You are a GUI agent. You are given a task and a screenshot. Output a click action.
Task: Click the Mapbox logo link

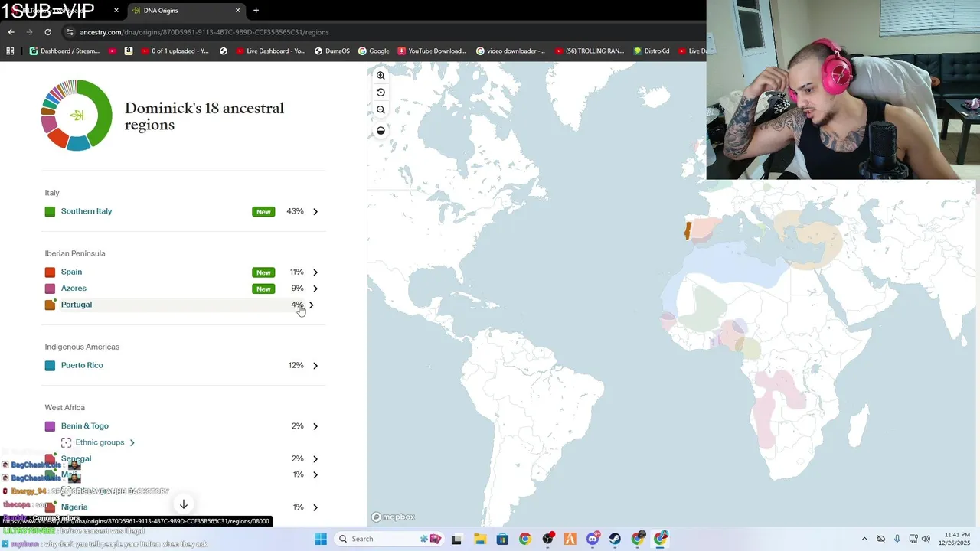[394, 517]
